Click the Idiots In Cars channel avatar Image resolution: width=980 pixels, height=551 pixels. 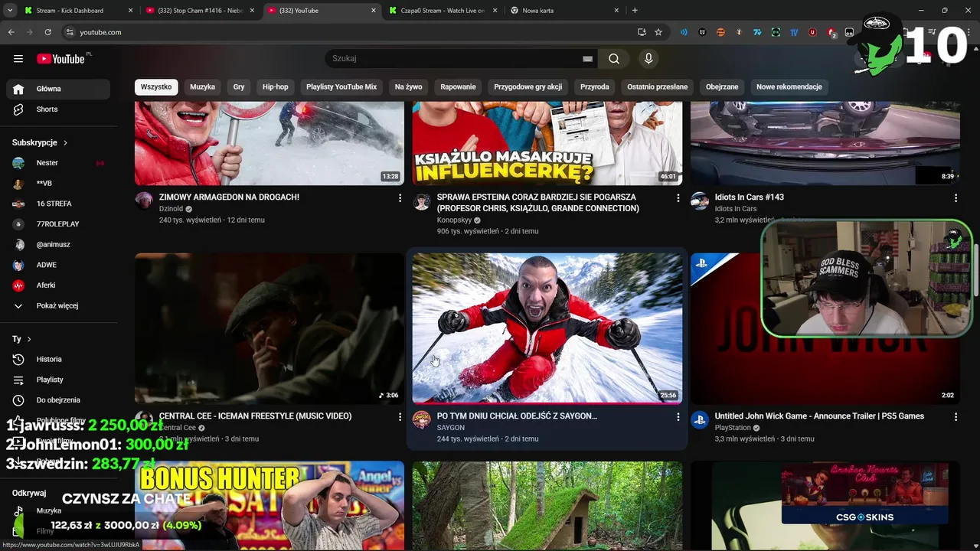pos(700,201)
